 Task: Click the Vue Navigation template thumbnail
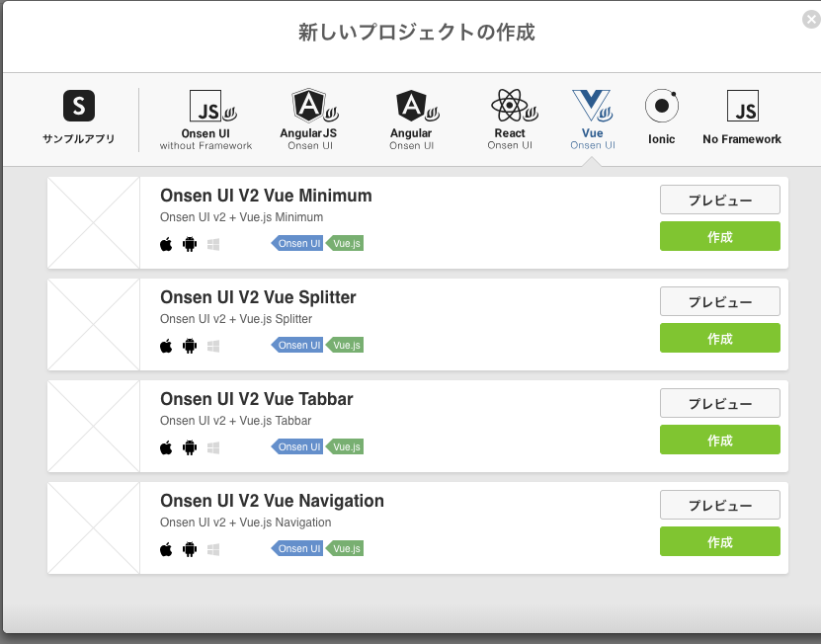[94, 528]
